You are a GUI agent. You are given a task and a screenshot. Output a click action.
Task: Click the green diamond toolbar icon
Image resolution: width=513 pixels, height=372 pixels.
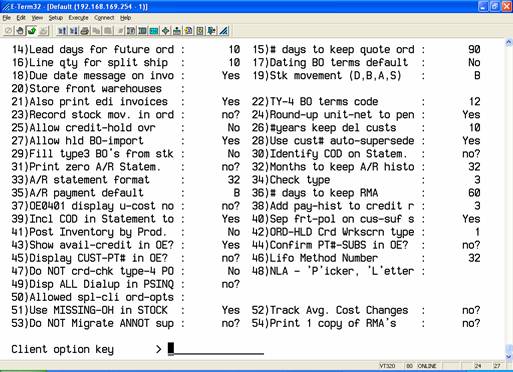coord(165,31)
